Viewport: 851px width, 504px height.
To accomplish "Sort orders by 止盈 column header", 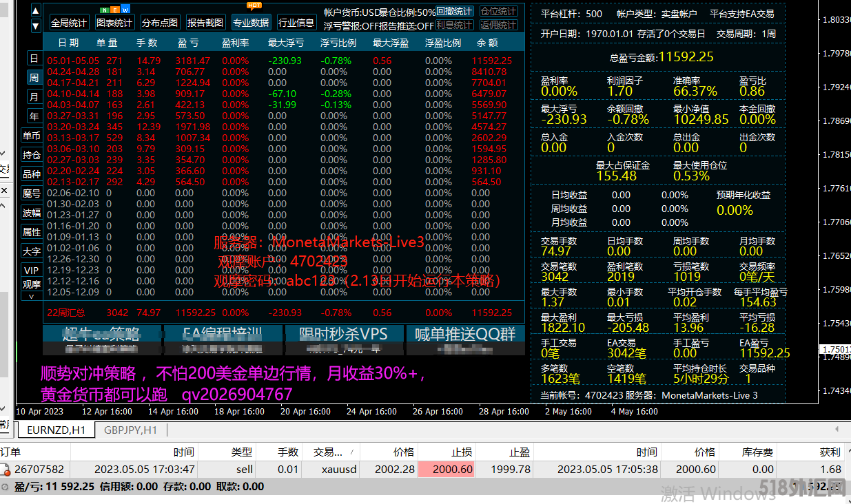I will pyautogui.click(x=504, y=452).
